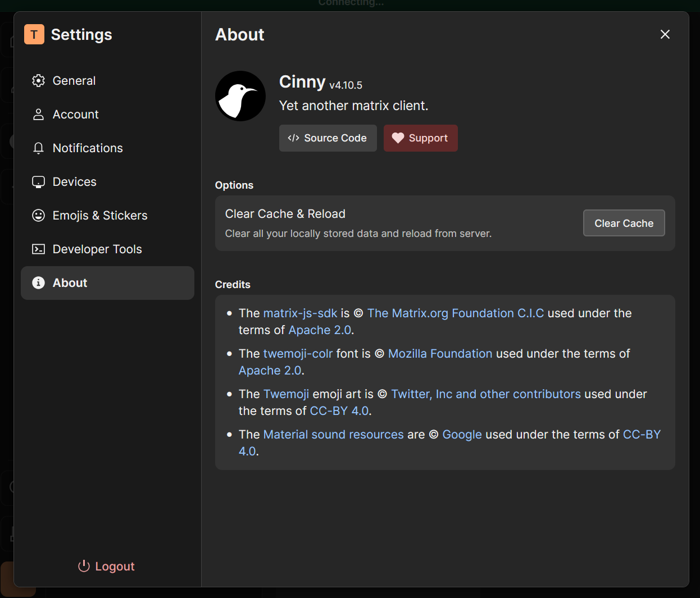The width and height of the screenshot is (700, 598).
Task: Visit the Mozilla Foundation link
Action: (440, 354)
